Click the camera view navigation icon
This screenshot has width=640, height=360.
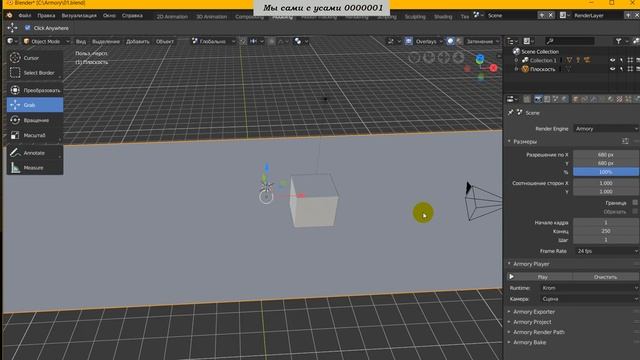point(429,58)
